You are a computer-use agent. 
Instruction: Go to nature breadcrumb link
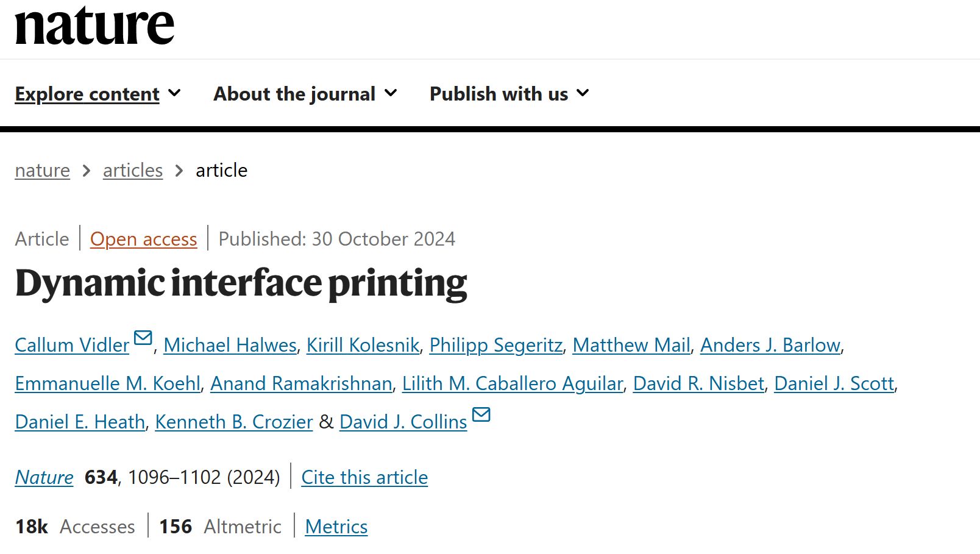click(x=43, y=171)
